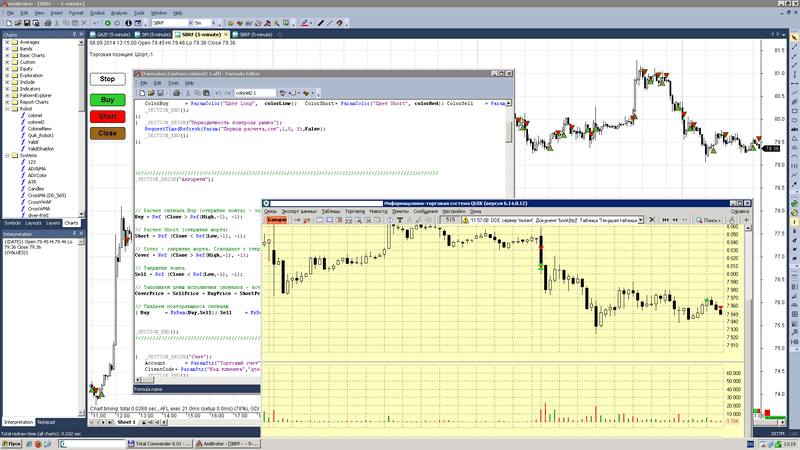Click the Formula Editor vertical scrollbar thumb

click(509, 132)
